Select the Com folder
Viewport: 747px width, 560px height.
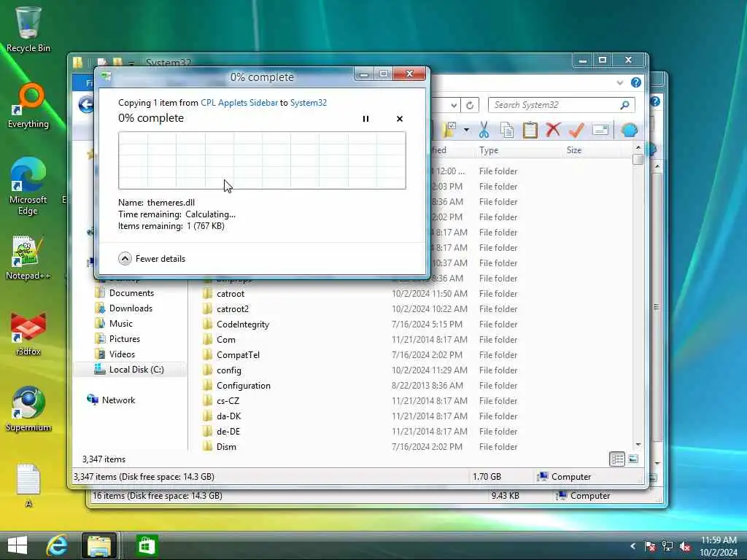(x=226, y=340)
